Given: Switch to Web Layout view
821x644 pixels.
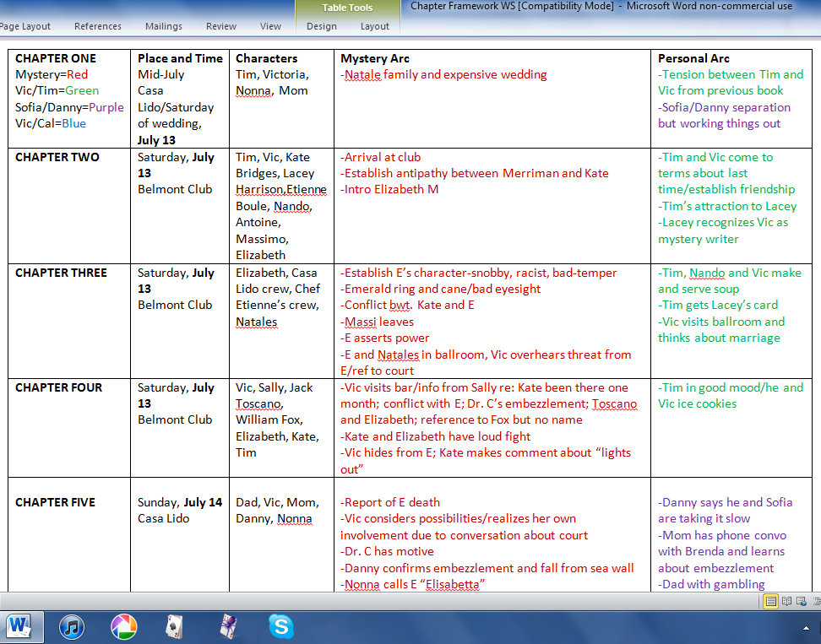Looking at the screenshot, I should pos(800,601).
